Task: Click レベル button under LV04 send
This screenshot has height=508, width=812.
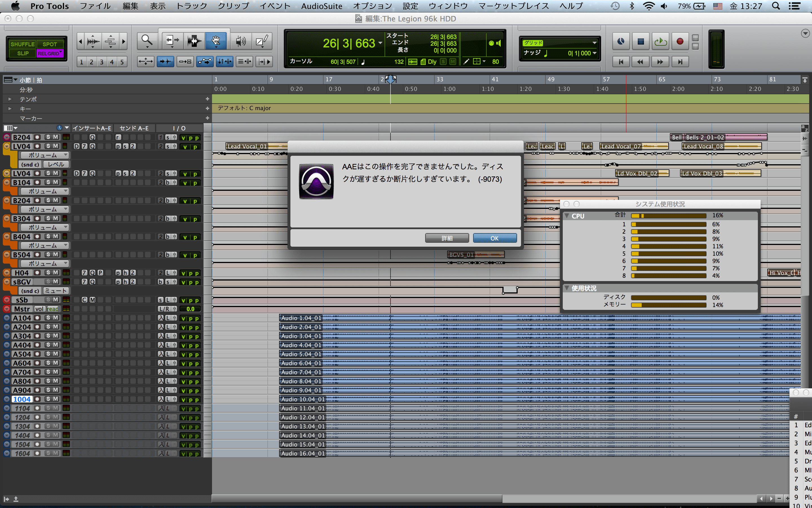Action: pos(56,164)
